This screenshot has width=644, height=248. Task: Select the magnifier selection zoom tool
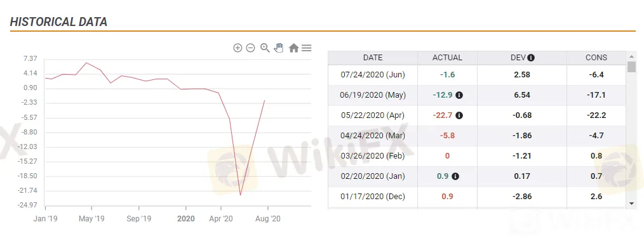tap(265, 48)
